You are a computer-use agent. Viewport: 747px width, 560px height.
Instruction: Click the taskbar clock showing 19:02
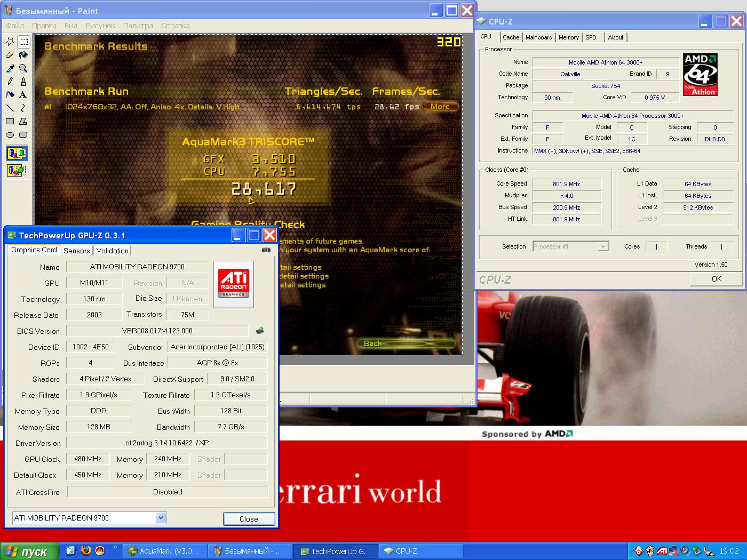[729, 551]
